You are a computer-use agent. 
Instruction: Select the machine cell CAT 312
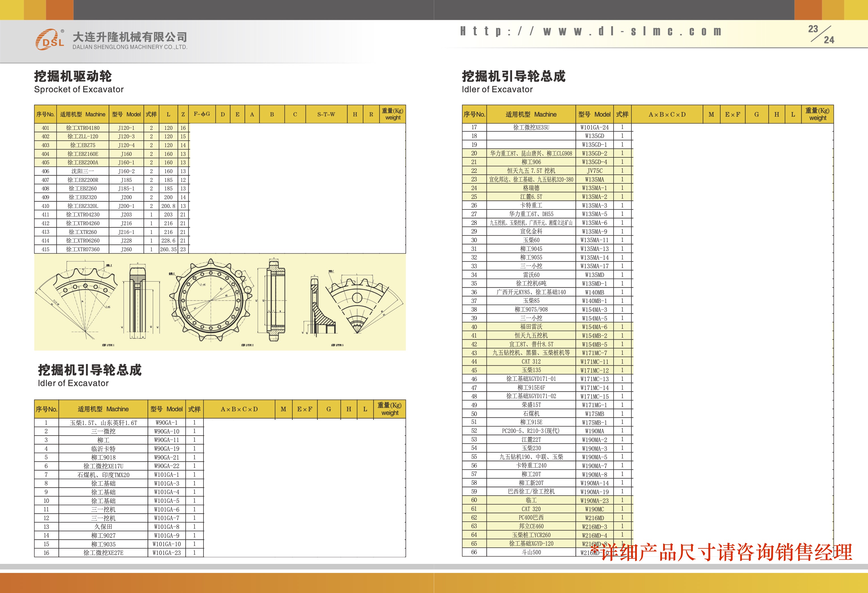click(531, 362)
